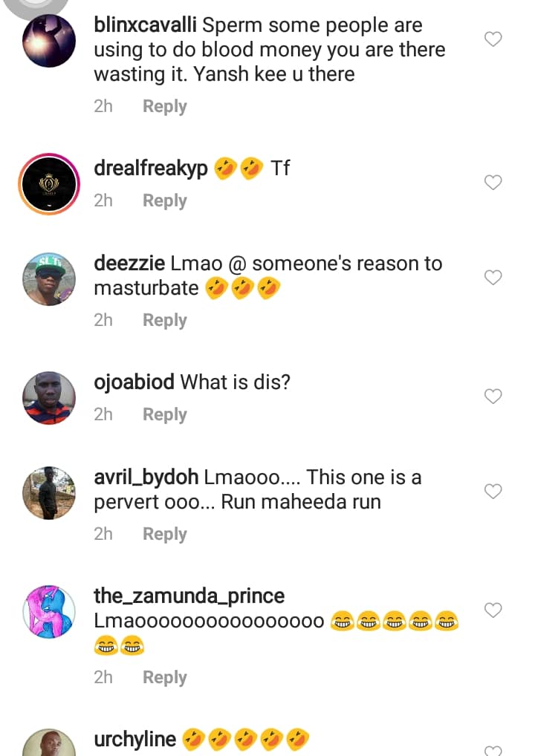The height and width of the screenshot is (756, 535).
Task: Reply to deezzie's comment
Action: pos(164,320)
